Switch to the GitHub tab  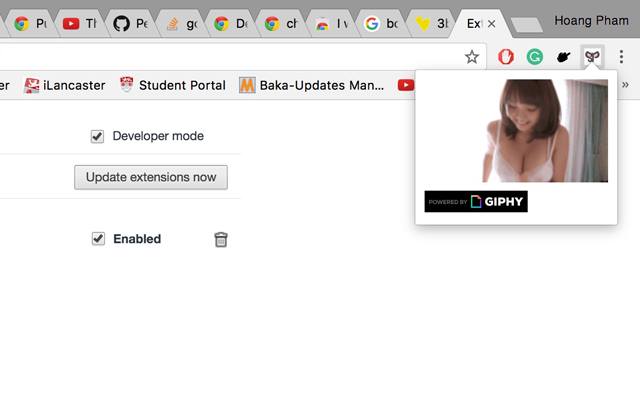[x=131, y=24]
